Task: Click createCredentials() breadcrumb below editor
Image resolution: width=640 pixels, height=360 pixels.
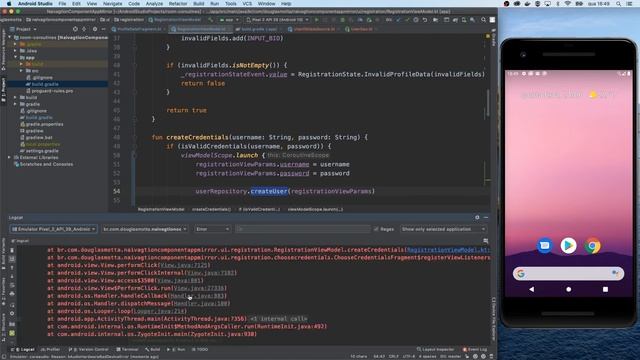Action: point(211,209)
